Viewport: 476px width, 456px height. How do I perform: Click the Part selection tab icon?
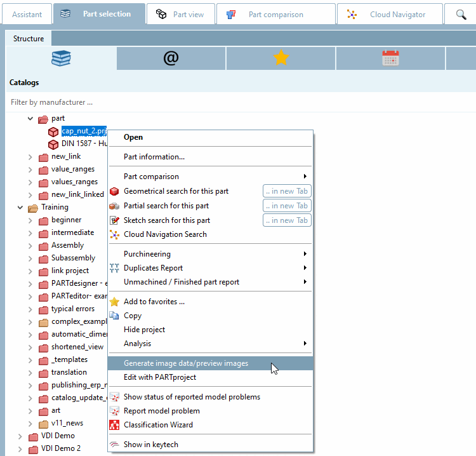click(65, 14)
